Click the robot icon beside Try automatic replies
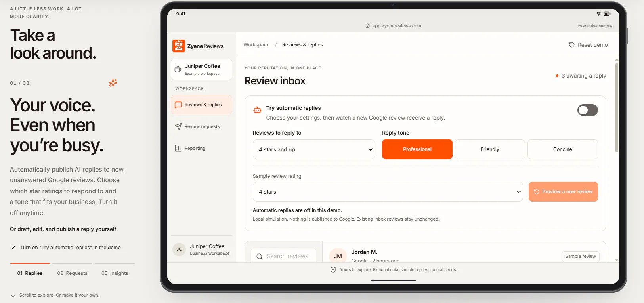Viewport: 644px width, 303px height. [x=257, y=110]
